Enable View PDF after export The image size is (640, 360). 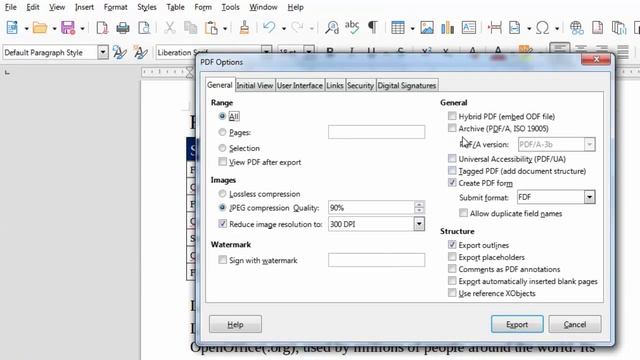[x=222, y=162]
